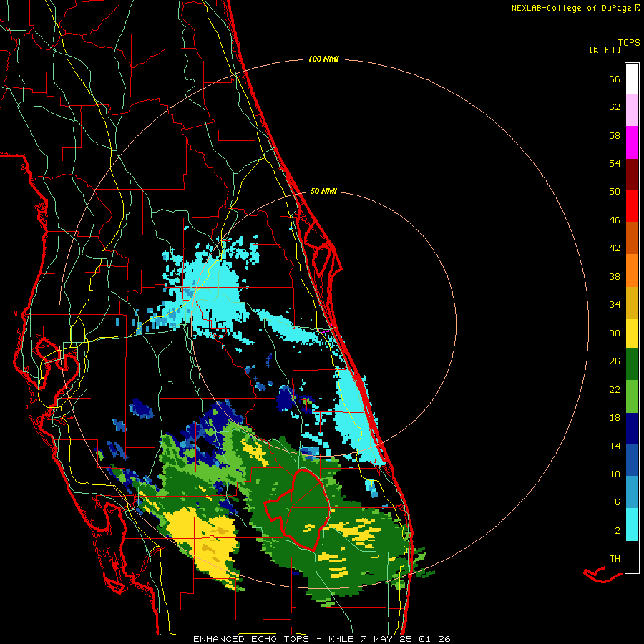The width and height of the screenshot is (644, 644).
Task: Click the legend value 62
Action: (x=615, y=107)
